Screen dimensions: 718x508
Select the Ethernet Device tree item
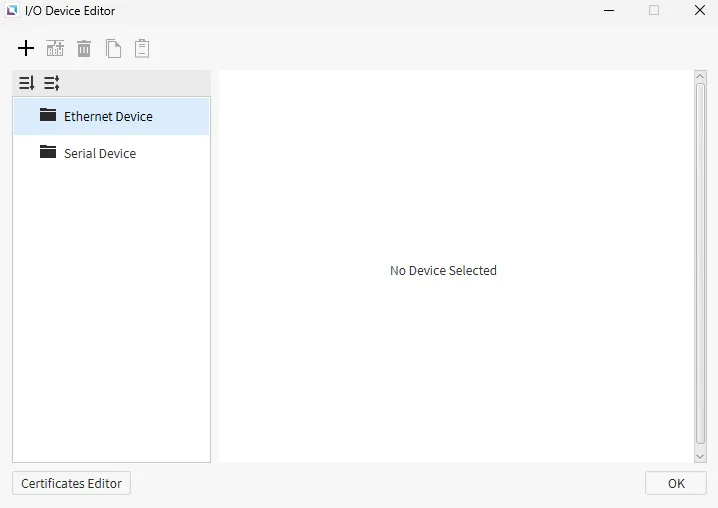(x=108, y=116)
